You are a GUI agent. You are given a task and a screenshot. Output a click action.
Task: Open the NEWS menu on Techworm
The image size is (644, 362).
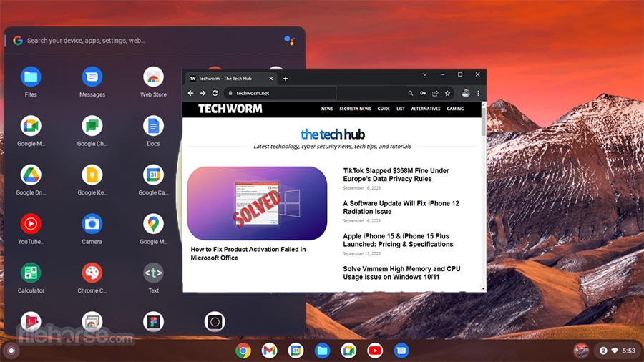coord(327,109)
